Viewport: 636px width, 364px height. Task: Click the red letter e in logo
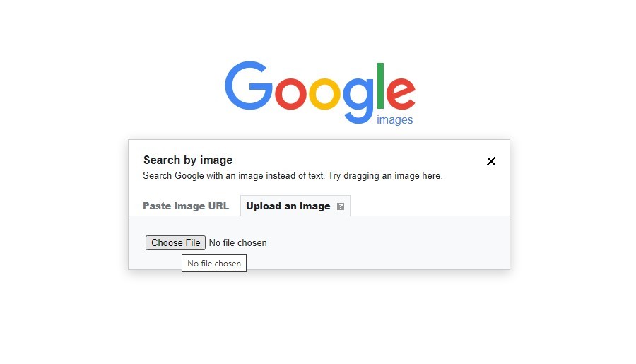(401, 94)
